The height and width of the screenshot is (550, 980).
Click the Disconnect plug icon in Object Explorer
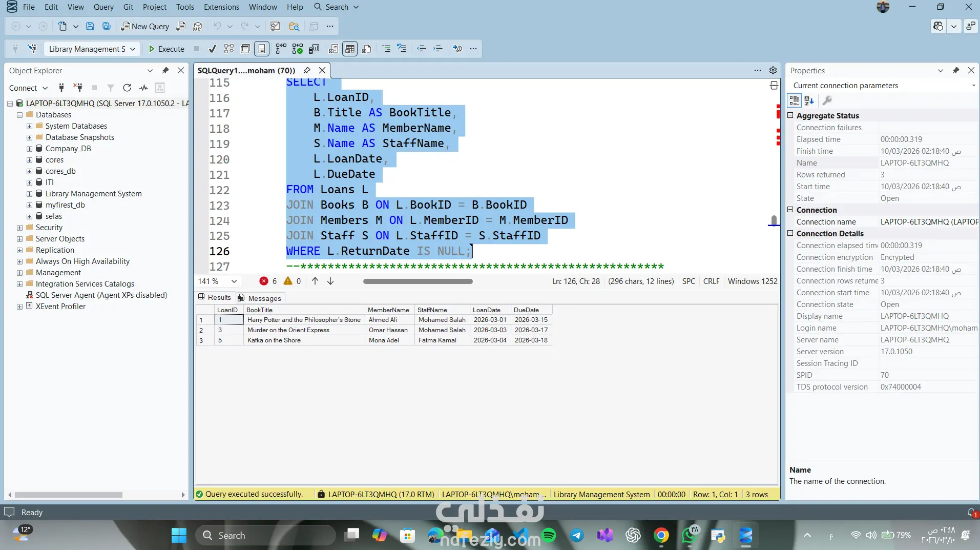tap(78, 88)
